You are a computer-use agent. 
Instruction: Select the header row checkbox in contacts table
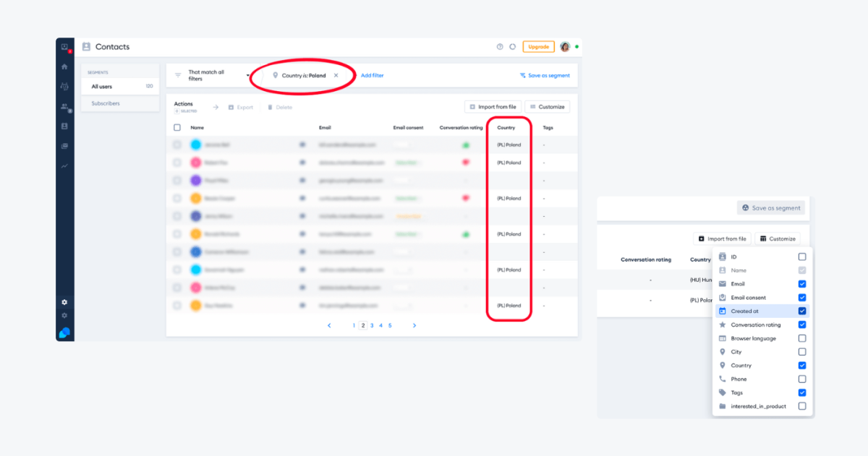pos(177,126)
